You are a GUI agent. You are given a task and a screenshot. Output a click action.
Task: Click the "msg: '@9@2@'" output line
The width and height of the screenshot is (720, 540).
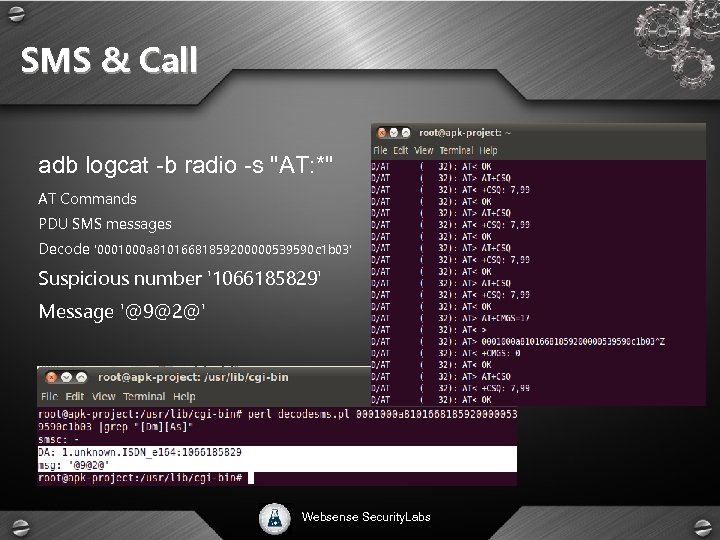(73, 465)
